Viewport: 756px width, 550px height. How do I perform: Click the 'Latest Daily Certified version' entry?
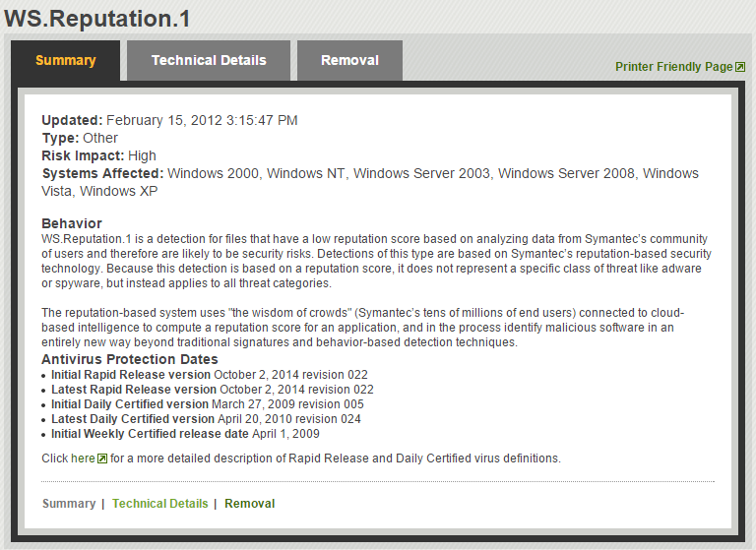207,419
